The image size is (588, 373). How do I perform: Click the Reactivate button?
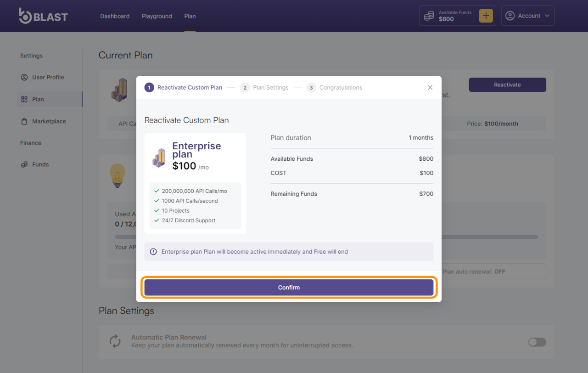click(507, 85)
